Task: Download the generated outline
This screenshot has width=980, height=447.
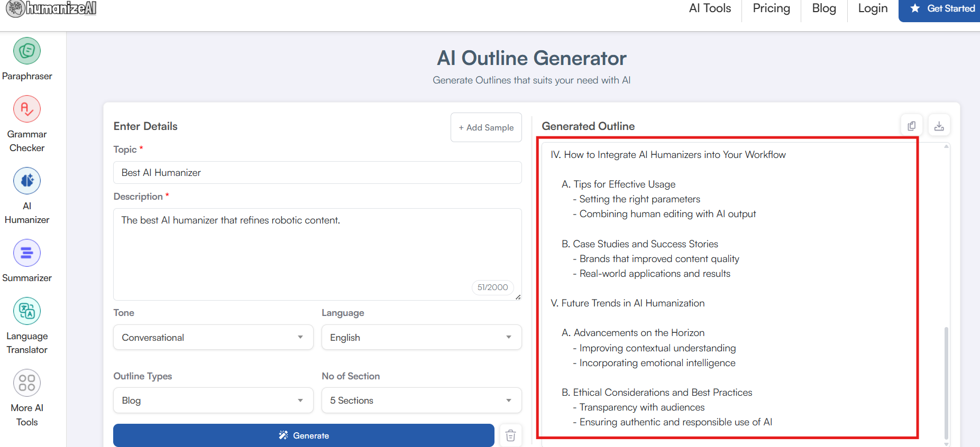Action: coord(939,126)
